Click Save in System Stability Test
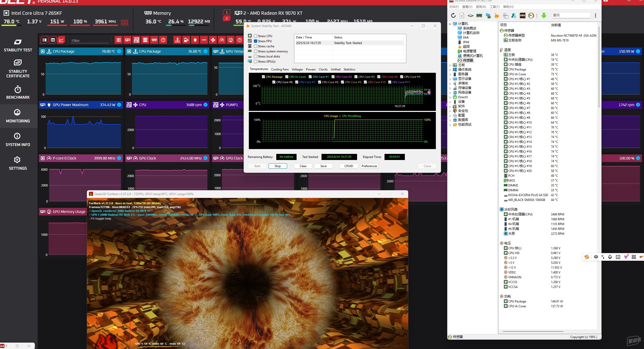 [x=324, y=166]
